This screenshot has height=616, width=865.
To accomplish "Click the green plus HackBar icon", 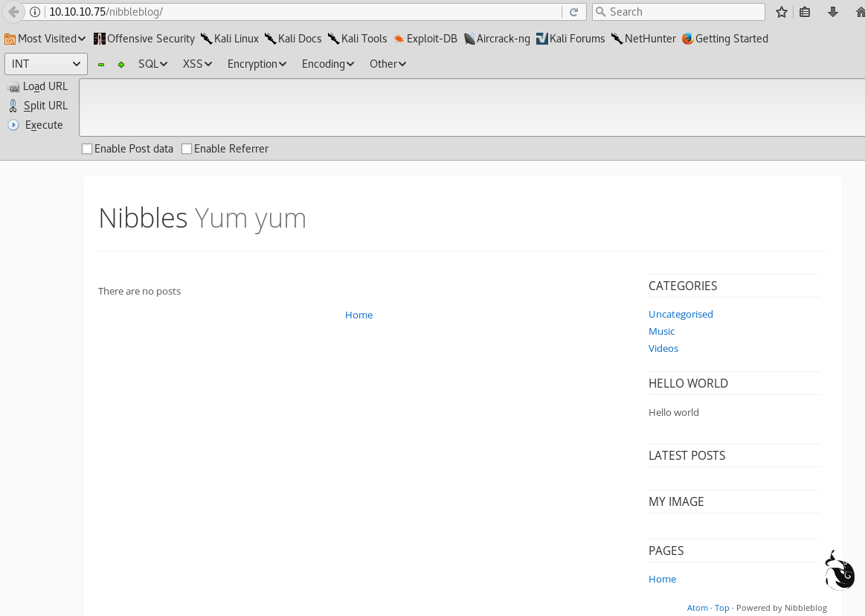I will pyautogui.click(x=121, y=65).
